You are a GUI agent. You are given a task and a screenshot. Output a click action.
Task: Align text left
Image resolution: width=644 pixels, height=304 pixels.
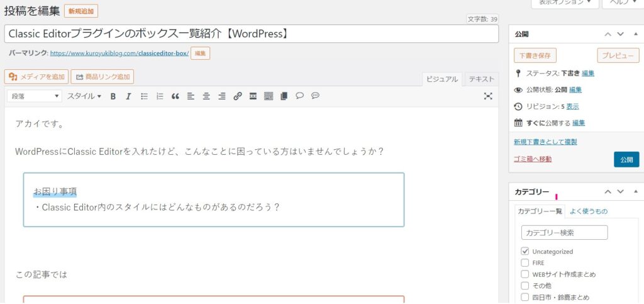pyautogui.click(x=191, y=96)
